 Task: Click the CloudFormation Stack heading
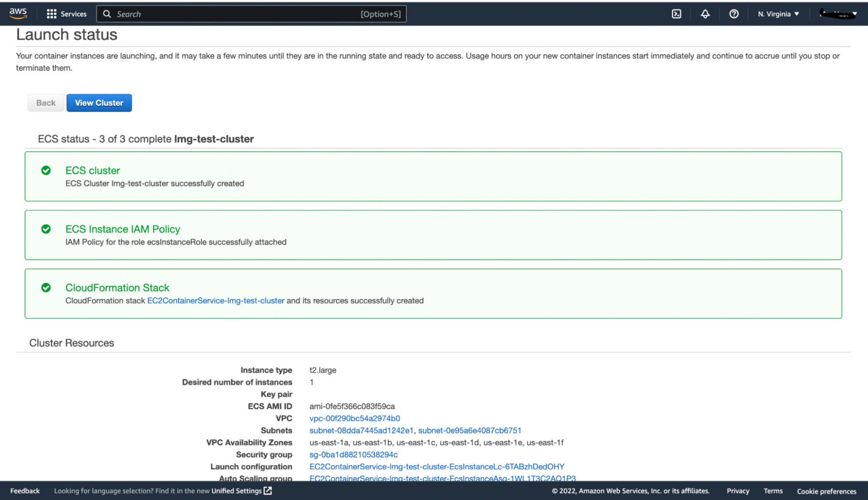(x=117, y=288)
